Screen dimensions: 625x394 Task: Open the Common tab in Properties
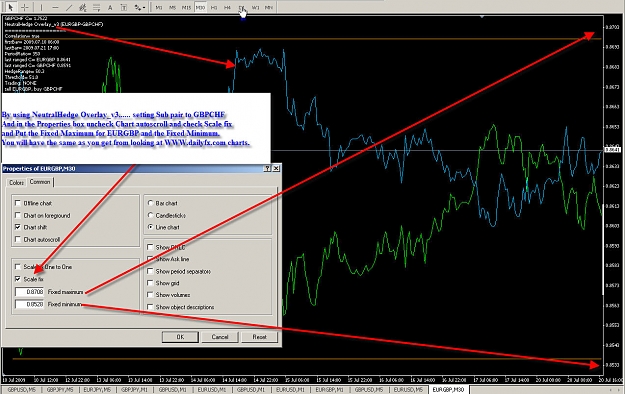coord(40,182)
